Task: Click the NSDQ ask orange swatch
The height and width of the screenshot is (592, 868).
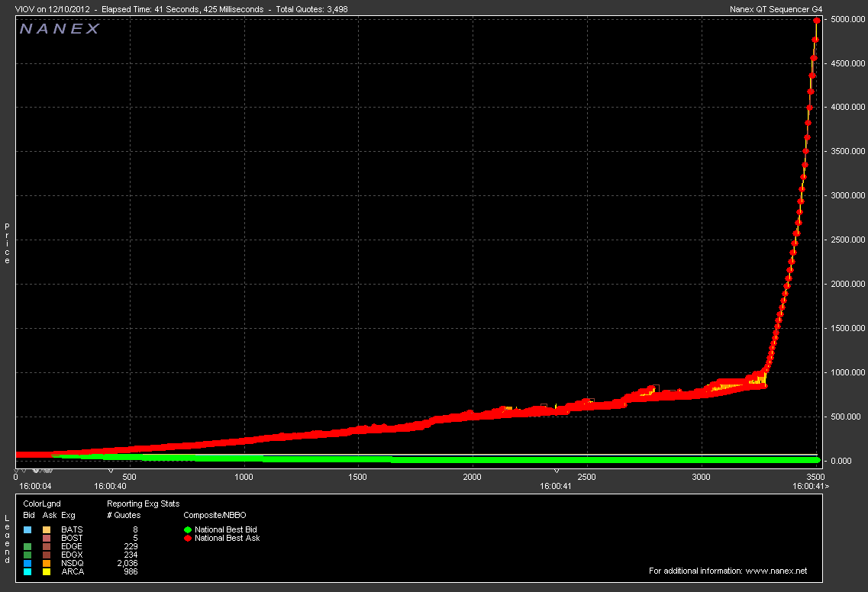Action: point(47,563)
